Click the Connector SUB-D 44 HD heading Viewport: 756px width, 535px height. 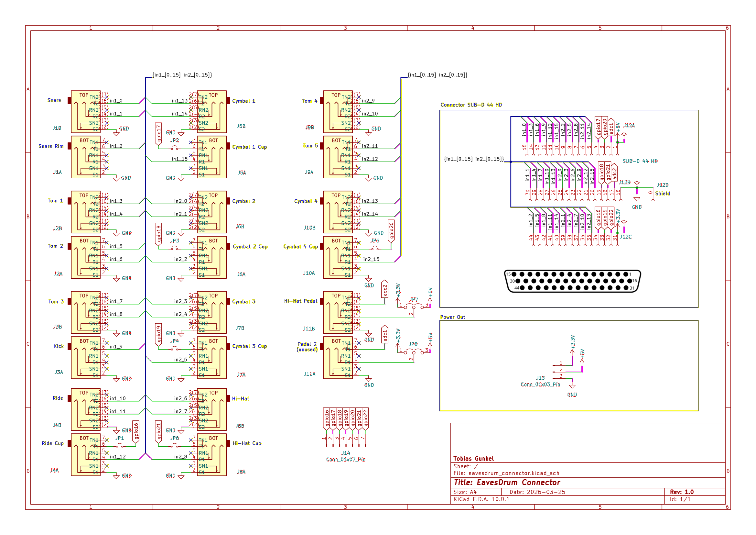(x=471, y=105)
